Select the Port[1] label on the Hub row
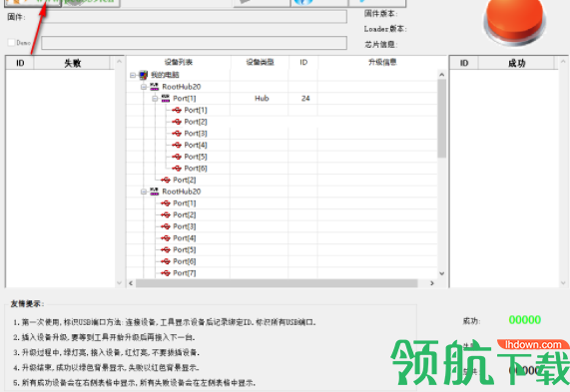Image resolution: width=570 pixels, height=392 pixels. [x=185, y=98]
